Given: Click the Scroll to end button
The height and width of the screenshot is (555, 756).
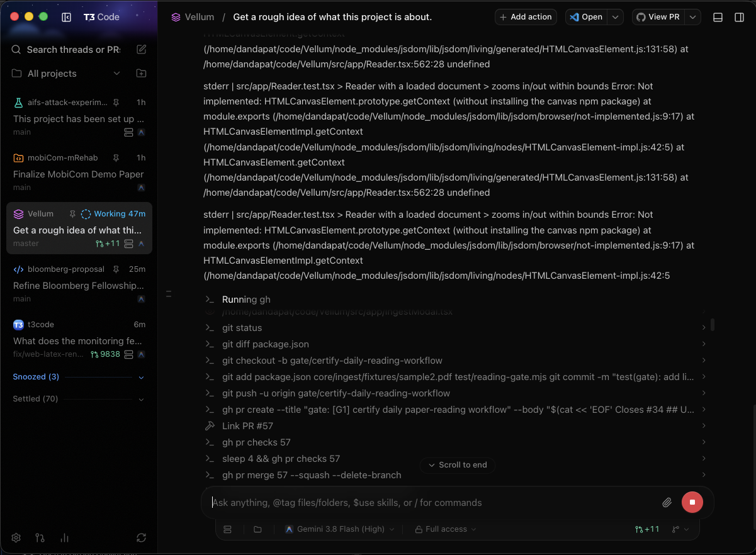Looking at the screenshot, I should [x=458, y=465].
